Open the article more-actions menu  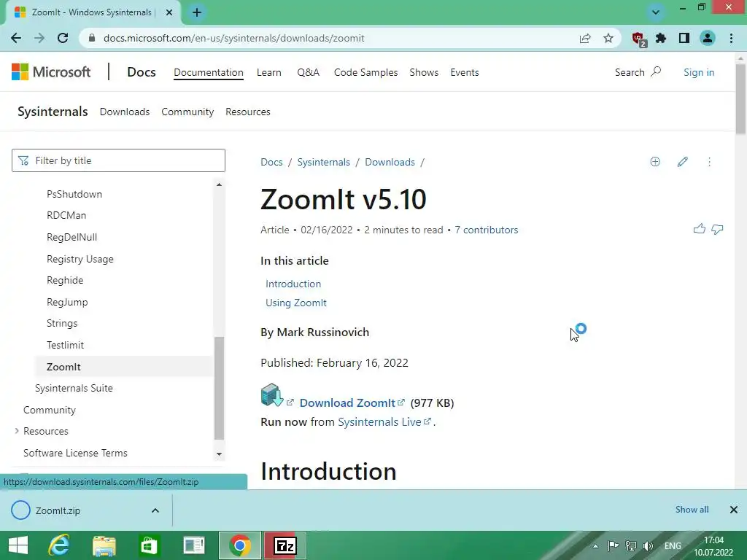pyautogui.click(x=709, y=162)
